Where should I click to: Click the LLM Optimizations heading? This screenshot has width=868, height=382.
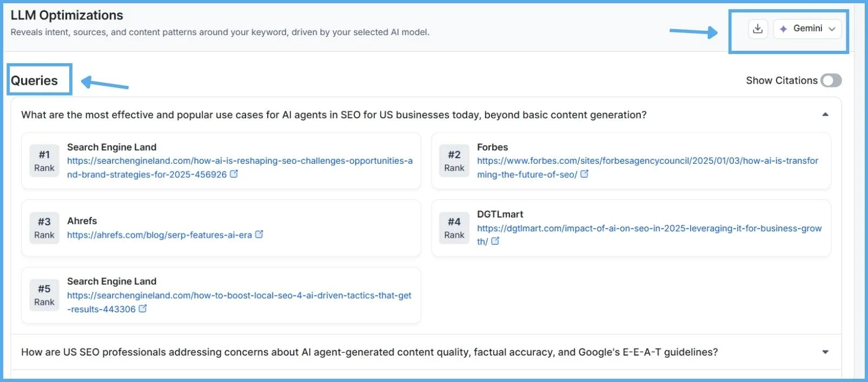pos(67,15)
